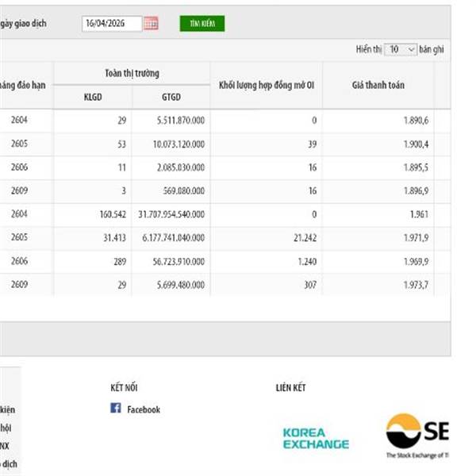Click KLGD value 289
This screenshot has width=476, height=476.
(x=120, y=261)
